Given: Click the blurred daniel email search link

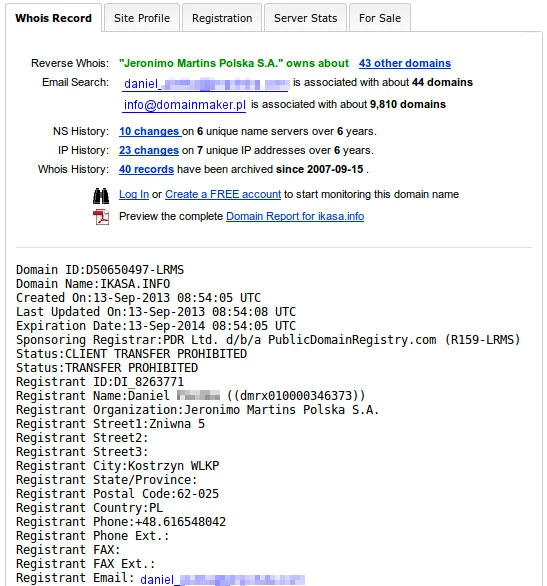Looking at the screenshot, I should (x=206, y=83).
